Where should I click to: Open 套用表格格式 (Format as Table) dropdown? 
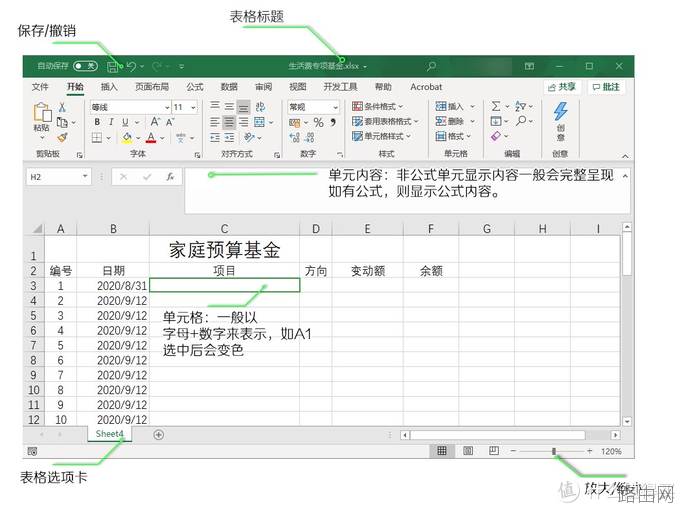[x=385, y=121]
